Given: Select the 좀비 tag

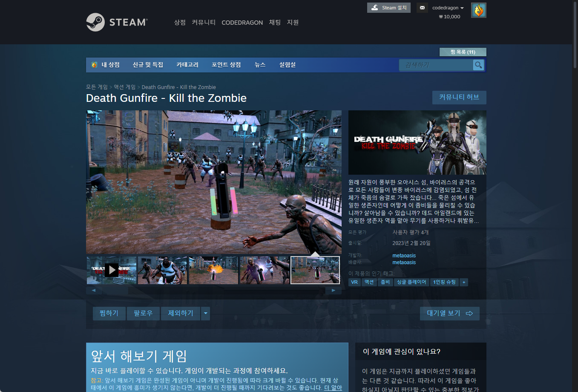Looking at the screenshot, I should pyautogui.click(x=385, y=282).
